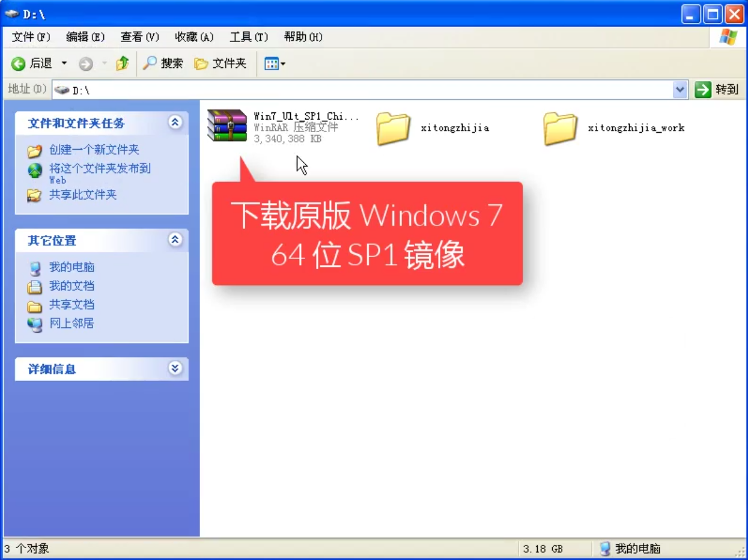Open the 工具(T) menu

click(248, 37)
